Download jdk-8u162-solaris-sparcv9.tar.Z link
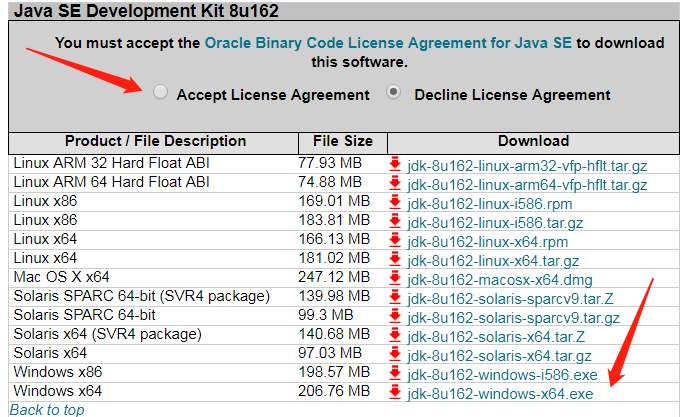This screenshot has width=681, height=417. click(x=510, y=299)
